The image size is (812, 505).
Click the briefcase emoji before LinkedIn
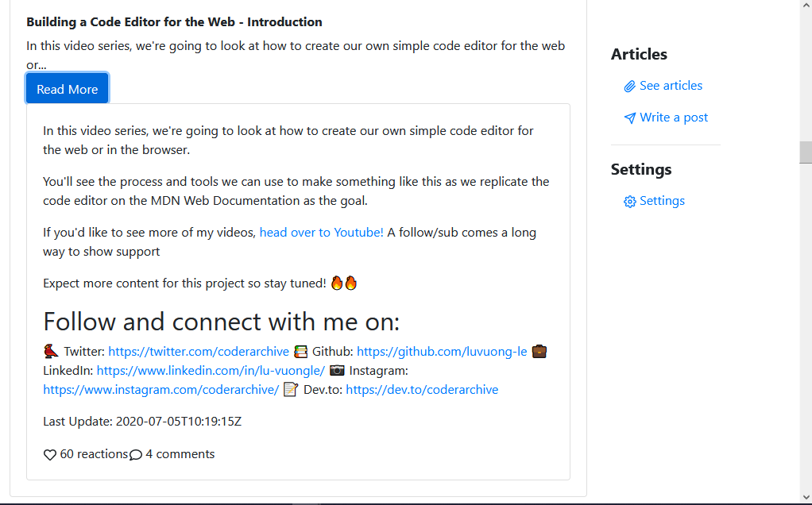coord(539,351)
